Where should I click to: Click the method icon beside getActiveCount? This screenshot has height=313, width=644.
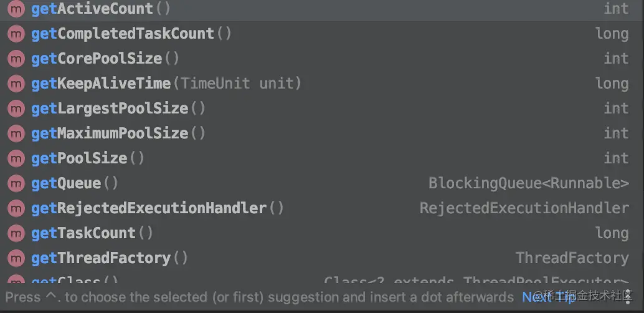click(x=16, y=9)
